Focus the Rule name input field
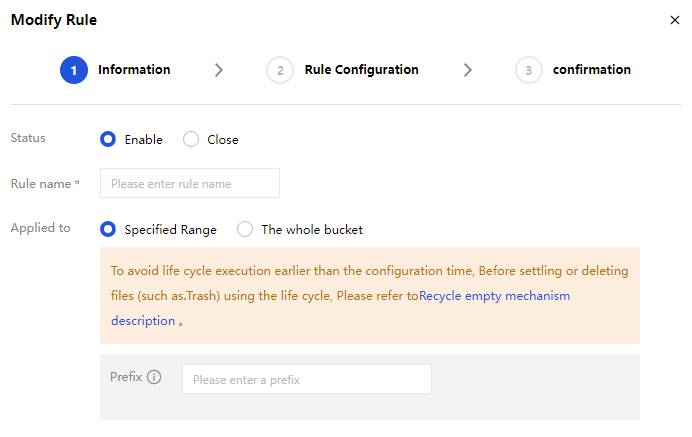 coord(190,184)
